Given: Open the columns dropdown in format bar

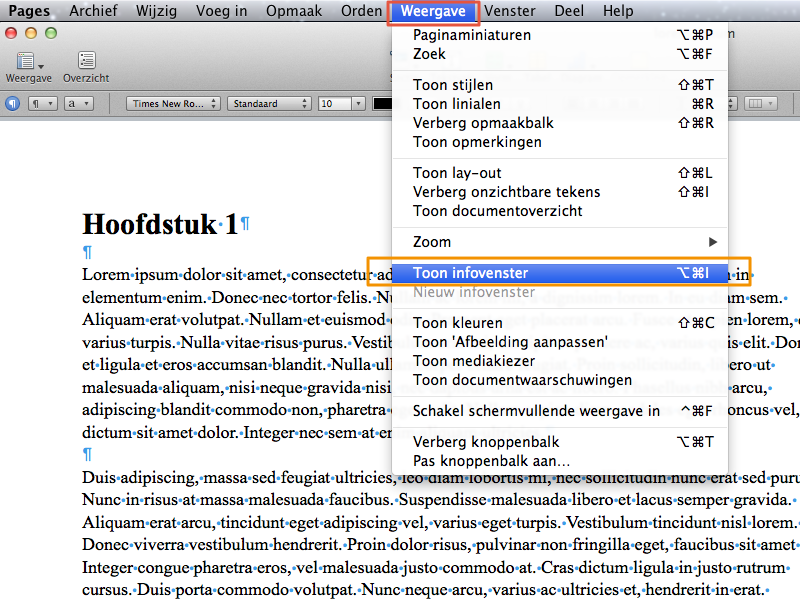Looking at the screenshot, I should (x=761, y=104).
